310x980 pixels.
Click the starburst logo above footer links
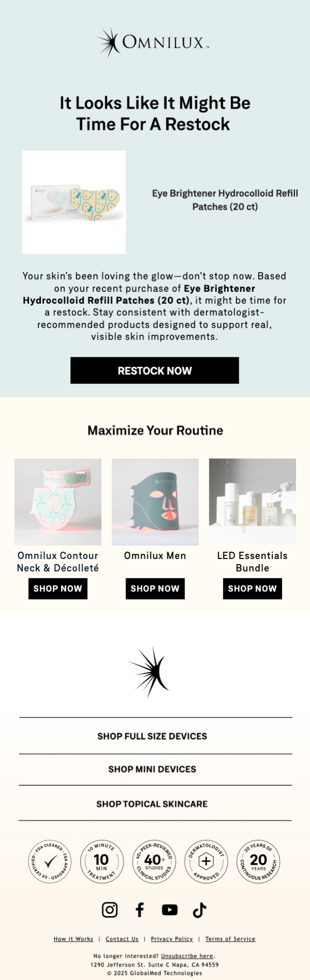pos(150,672)
